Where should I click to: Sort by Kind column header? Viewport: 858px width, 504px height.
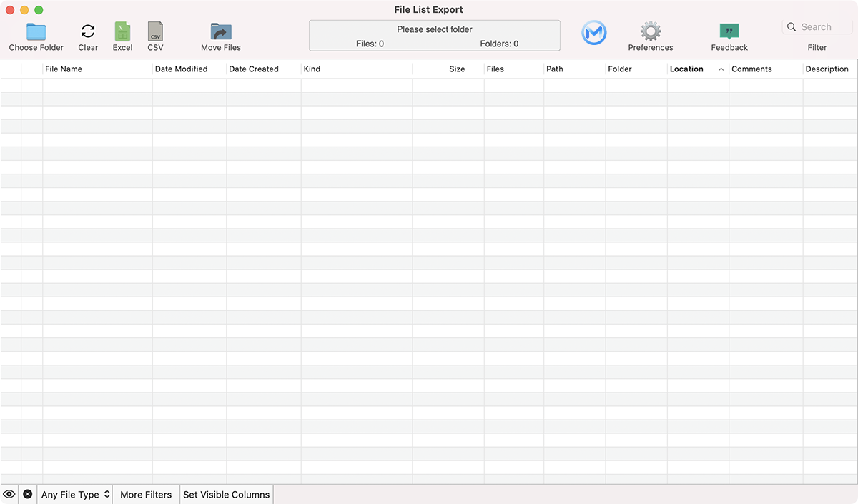(x=356, y=69)
